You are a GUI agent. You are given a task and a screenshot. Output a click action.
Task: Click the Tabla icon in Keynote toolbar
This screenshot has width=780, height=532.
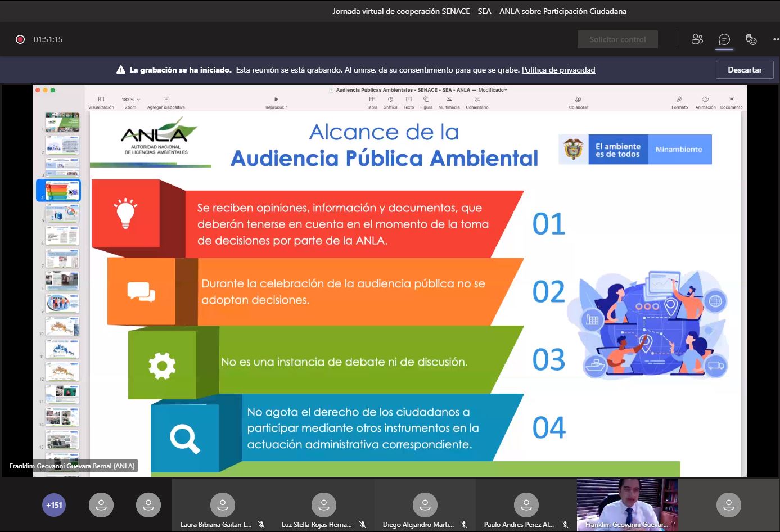372,100
